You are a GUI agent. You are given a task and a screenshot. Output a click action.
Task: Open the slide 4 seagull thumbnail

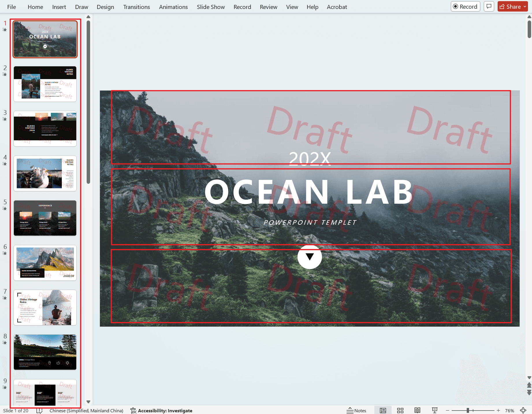click(x=45, y=173)
